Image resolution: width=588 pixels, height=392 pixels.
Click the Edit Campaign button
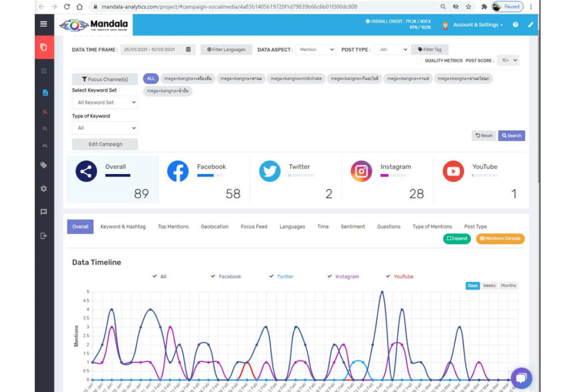click(105, 144)
